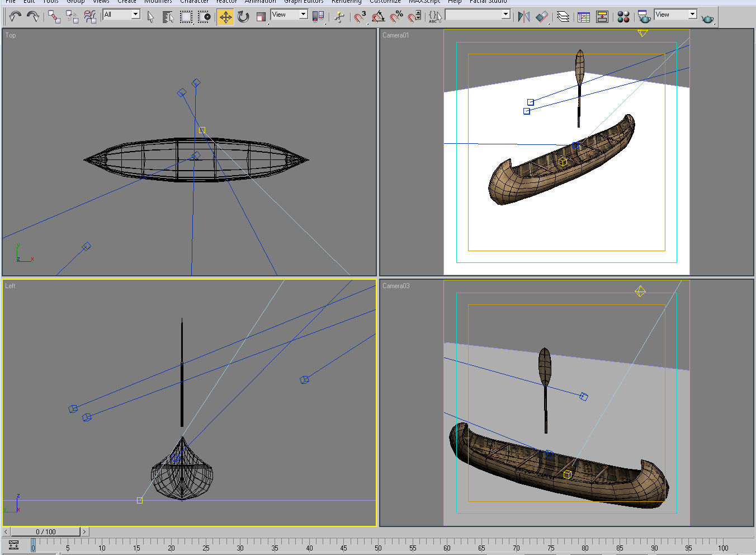Open the Schematic View icon
Screen dimensions: 756x555
602,17
